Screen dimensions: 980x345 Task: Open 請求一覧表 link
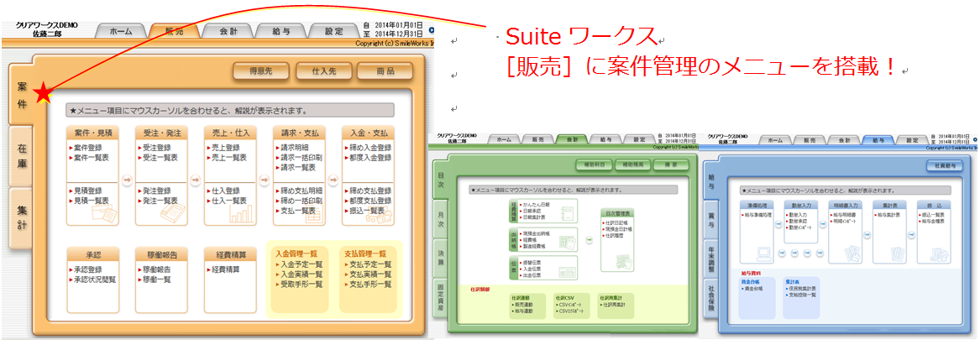(x=296, y=168)
